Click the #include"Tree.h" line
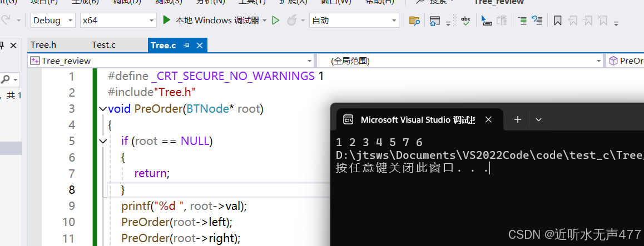 click(x=152, y=92)
